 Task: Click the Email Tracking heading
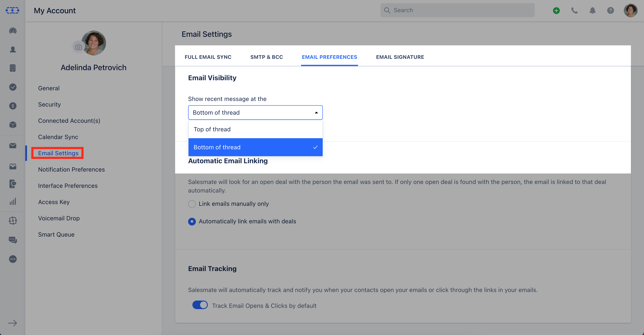(x=212, y=269)
